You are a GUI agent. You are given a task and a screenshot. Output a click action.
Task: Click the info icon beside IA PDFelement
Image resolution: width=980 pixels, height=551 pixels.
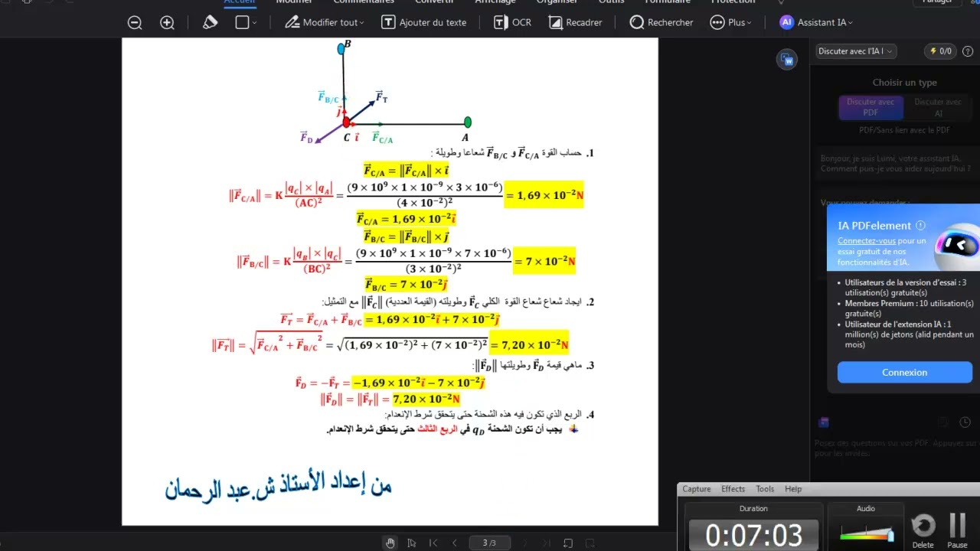tap(920, 226)
